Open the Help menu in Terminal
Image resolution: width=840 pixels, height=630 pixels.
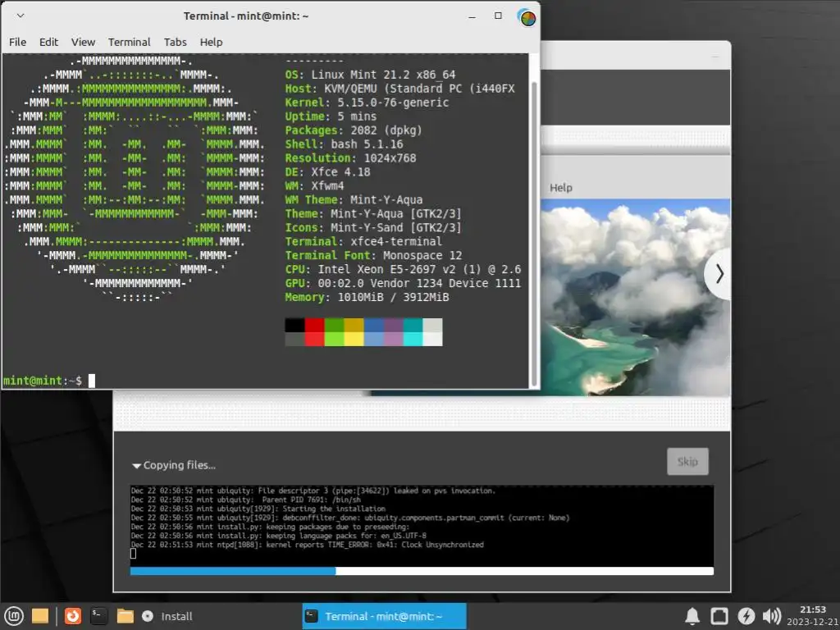pyautogui.click(x=211, y=42)
